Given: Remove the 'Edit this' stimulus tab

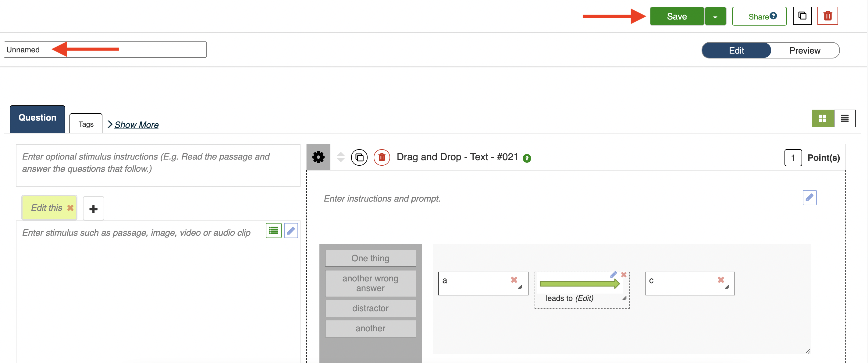Looking at the screenshot, I should (70, 208).
